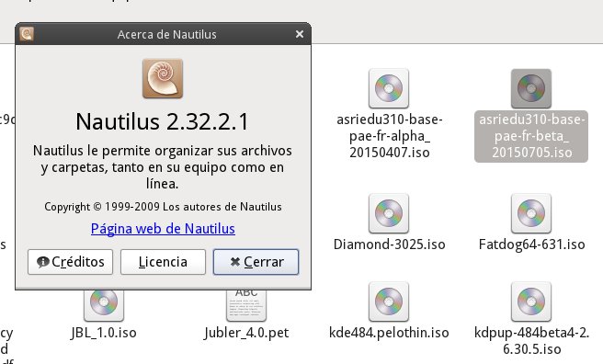
Task: Select the asriedu310-base-pae-fr-alpha disc icon
Action: [x=389, y=88]
